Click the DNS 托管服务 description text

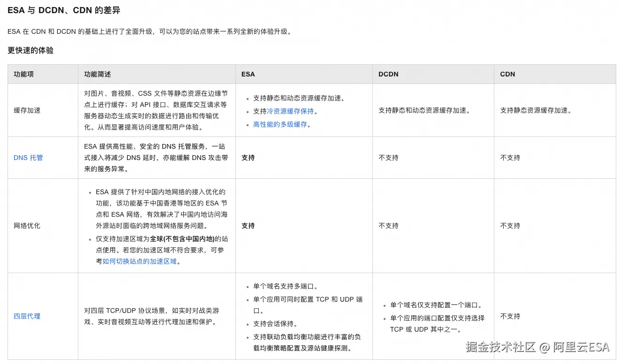click(x=156, y=158)
